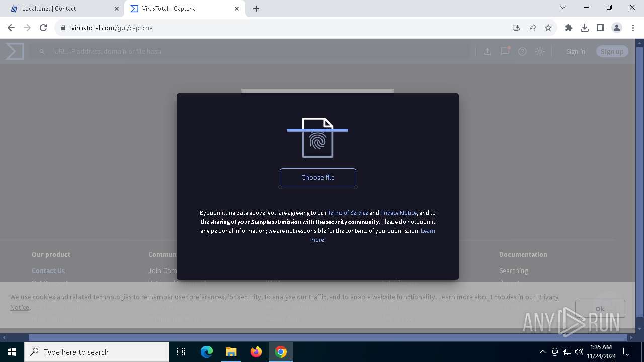Select the VirusTotal - Captcha tab
The width and height of the screenshot is (644, 362).
coord(184,9)
